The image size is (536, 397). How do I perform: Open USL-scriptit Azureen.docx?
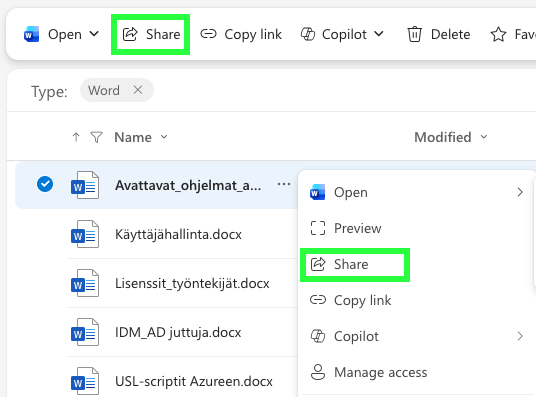pyautogui.click(x=194, y=381)
